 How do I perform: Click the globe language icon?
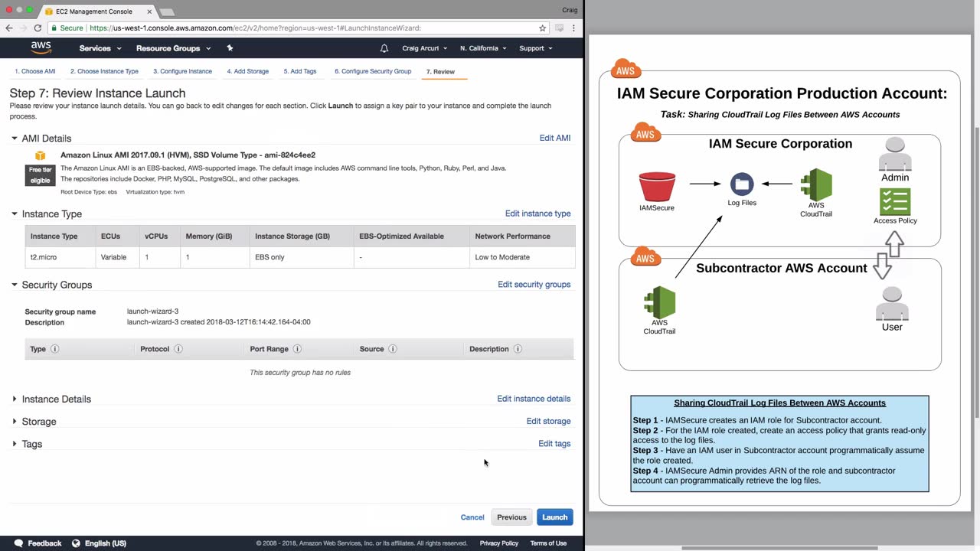pyautogui.click(x=76, y=543)
